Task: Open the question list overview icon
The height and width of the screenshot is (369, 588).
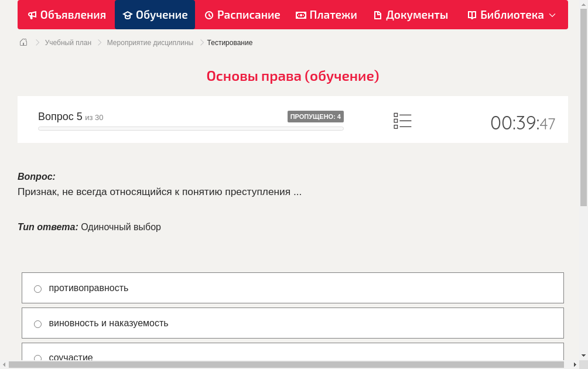Action: [402, 120]
